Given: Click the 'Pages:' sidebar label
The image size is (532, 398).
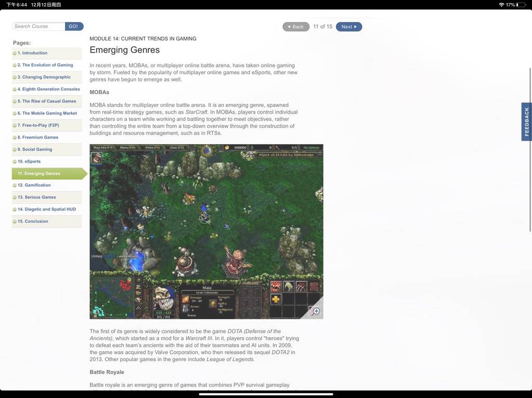Looking at the screenshot, I should click(22, 43).
